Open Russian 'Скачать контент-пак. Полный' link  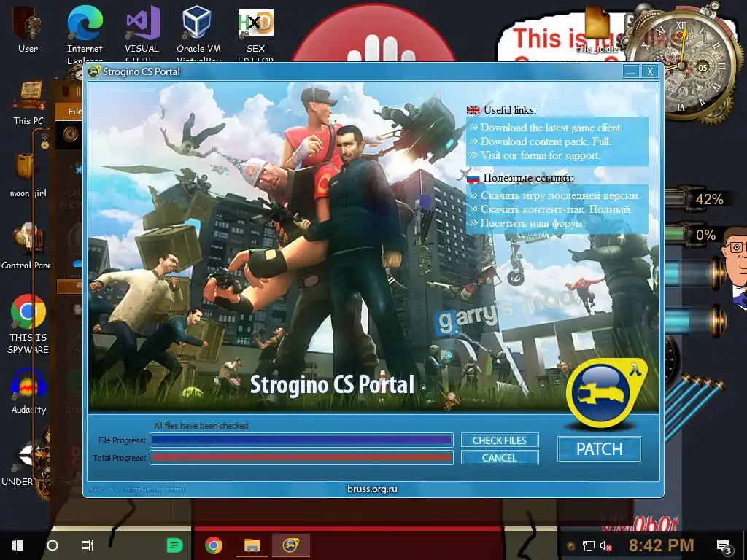pos(557,209)
